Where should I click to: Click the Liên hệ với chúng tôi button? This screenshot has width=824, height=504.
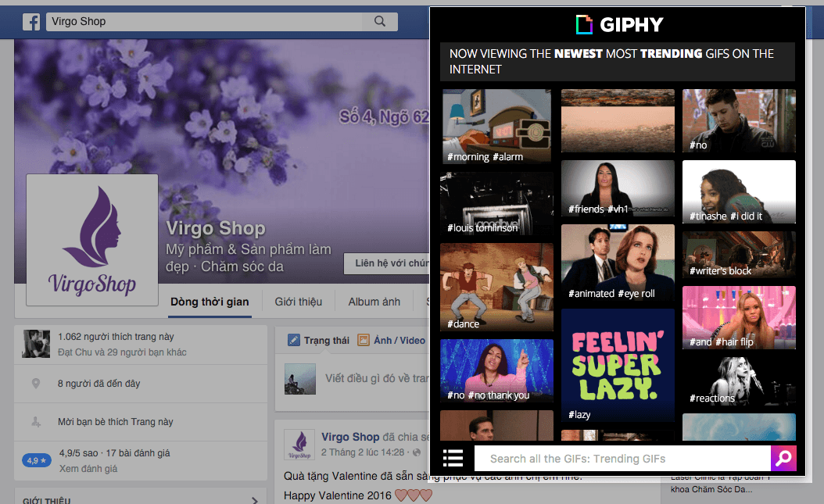coord(387,263)
